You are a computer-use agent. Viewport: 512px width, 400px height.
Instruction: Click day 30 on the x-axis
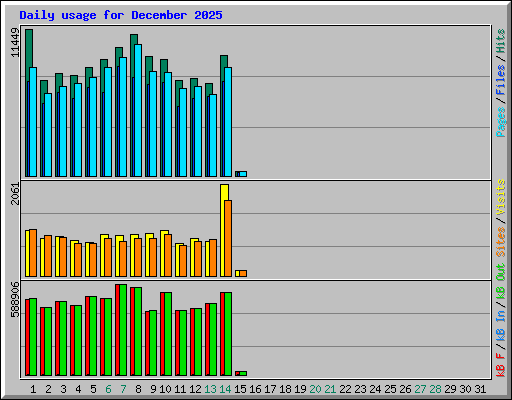(x=465, y=389)
